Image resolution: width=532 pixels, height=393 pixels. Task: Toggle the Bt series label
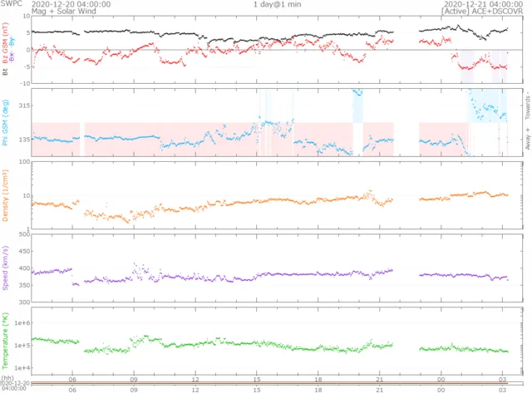point(5,72)
